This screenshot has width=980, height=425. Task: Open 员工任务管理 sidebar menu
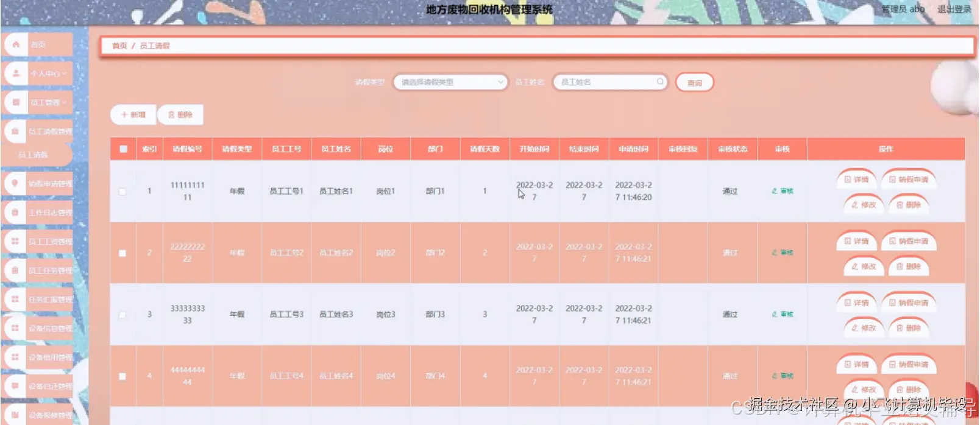38,270
